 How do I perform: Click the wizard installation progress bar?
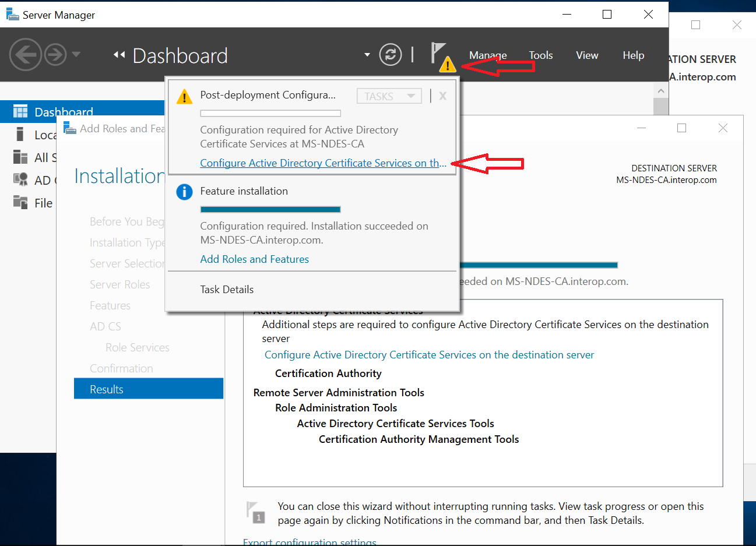click(539, 265)
